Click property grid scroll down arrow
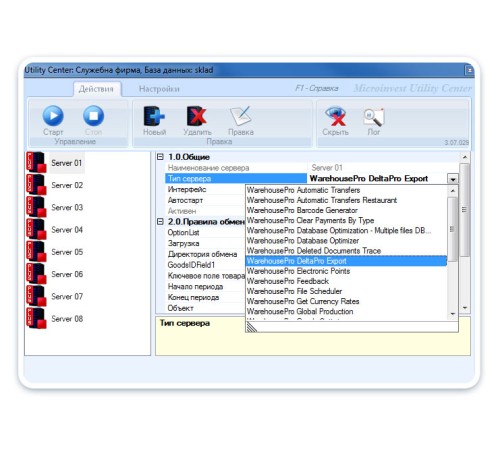The height and width of the screenshot is (450, 500). (465, 308)
